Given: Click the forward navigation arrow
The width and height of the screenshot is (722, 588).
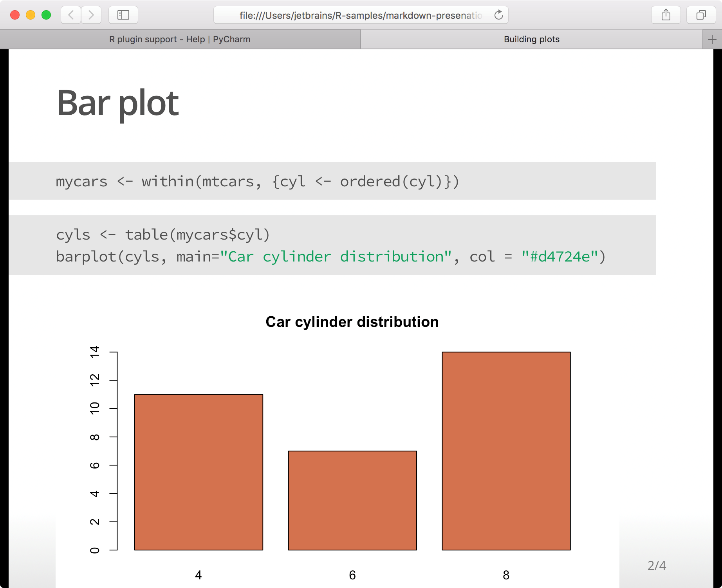Looking at the screenshot, I should [91, 15].
